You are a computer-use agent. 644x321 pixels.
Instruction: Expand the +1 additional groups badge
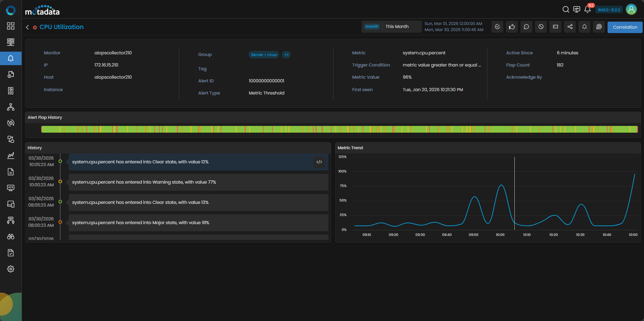tap(286, 55)
